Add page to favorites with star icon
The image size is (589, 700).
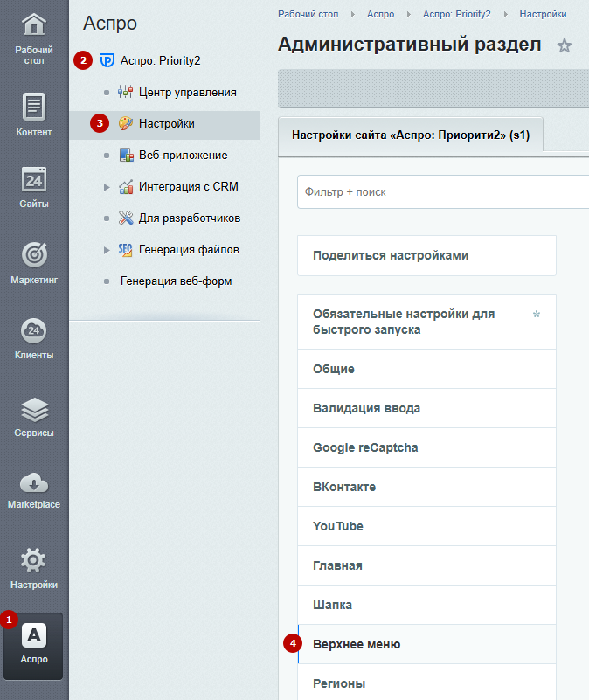pyautogui.click(x=565, y=45)
